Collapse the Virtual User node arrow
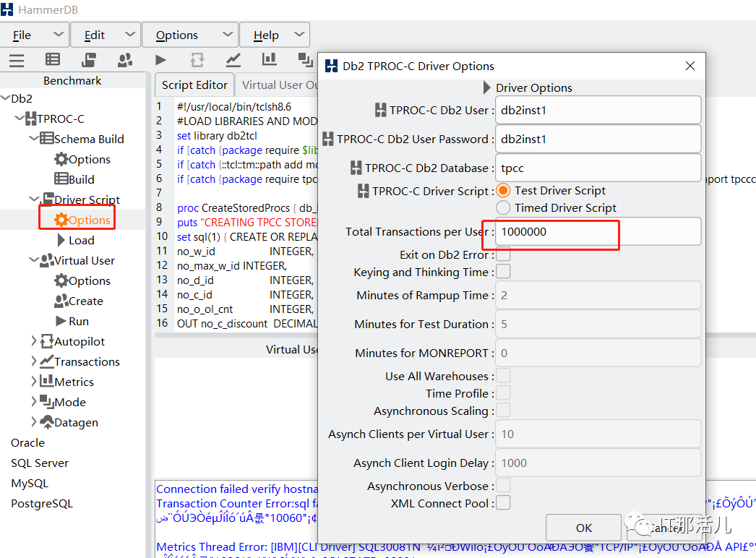756x558 pixels. point(34,260)
